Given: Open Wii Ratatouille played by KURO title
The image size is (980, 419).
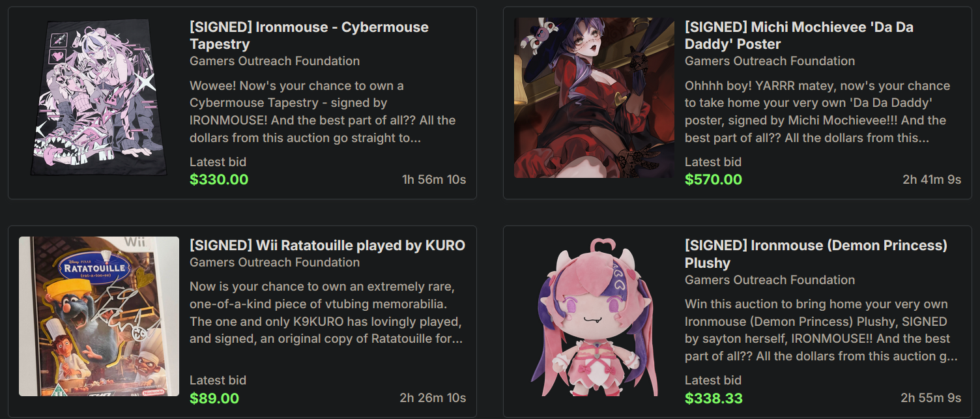Looking at the screenshot, I should pyautogui.click(x=327, y=245).
